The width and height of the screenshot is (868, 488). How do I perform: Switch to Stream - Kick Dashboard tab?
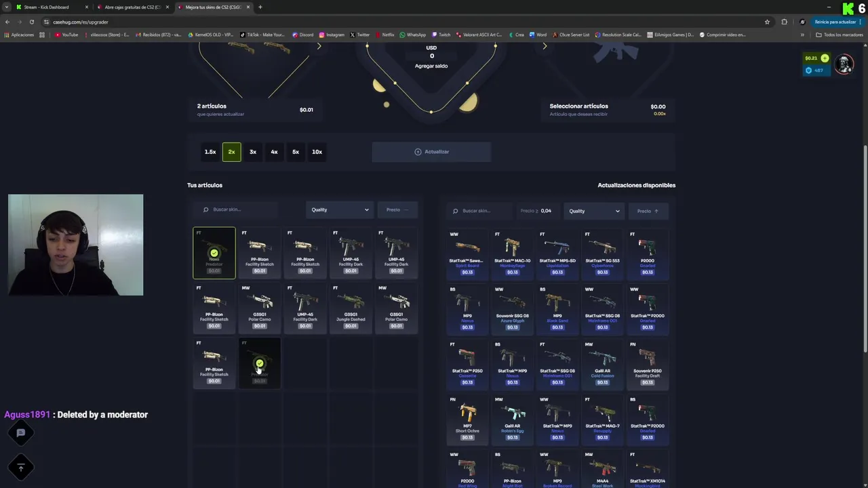(x=51, y=7)
